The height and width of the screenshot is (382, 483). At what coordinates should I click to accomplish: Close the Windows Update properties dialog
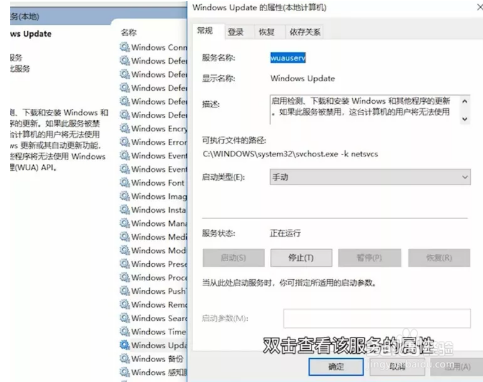(x=480, y=7)
